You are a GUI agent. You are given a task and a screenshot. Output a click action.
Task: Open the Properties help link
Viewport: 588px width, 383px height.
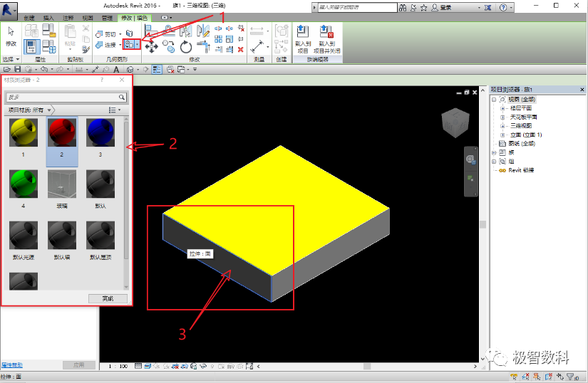click(12, 365)
